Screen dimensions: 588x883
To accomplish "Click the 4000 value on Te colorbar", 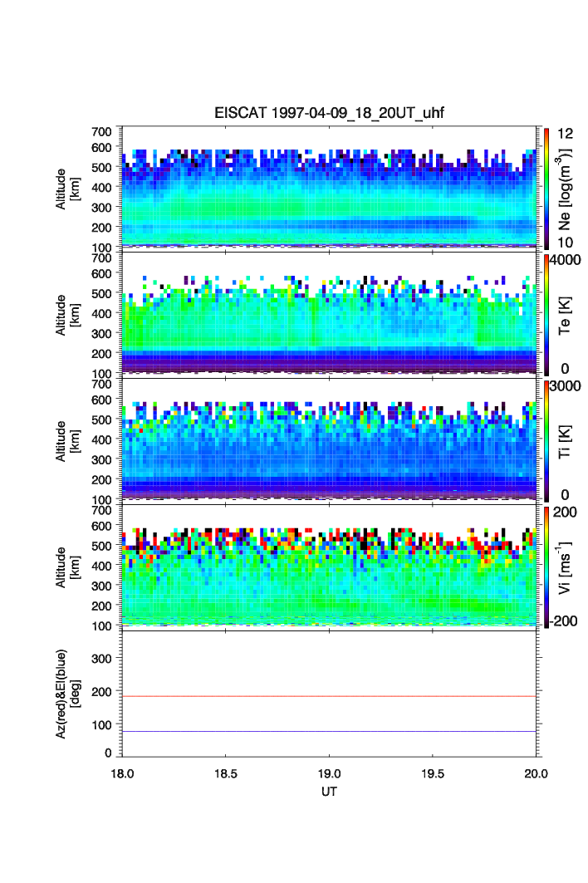I will click(566, 260).
